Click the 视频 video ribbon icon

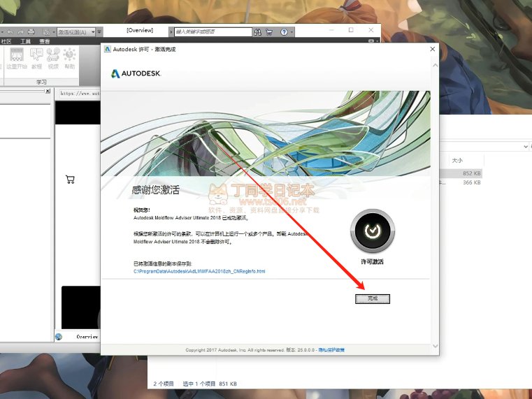[53, 58]
